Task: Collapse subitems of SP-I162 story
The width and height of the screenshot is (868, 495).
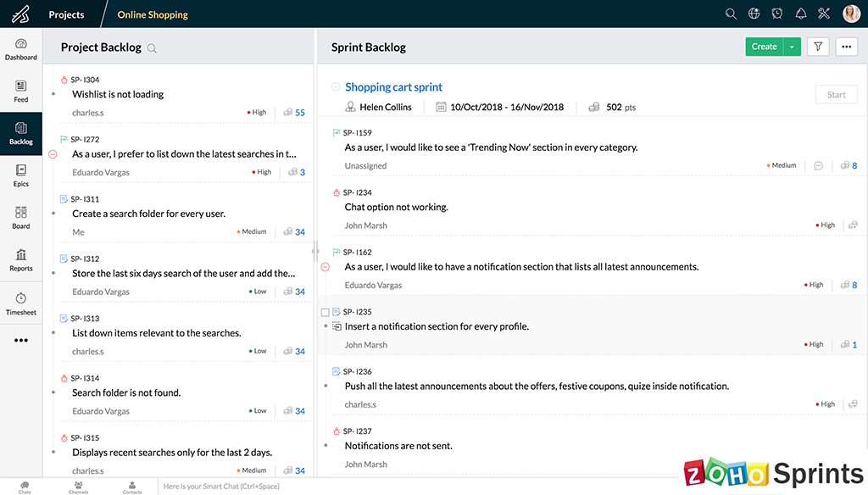Action: point(325,267)
